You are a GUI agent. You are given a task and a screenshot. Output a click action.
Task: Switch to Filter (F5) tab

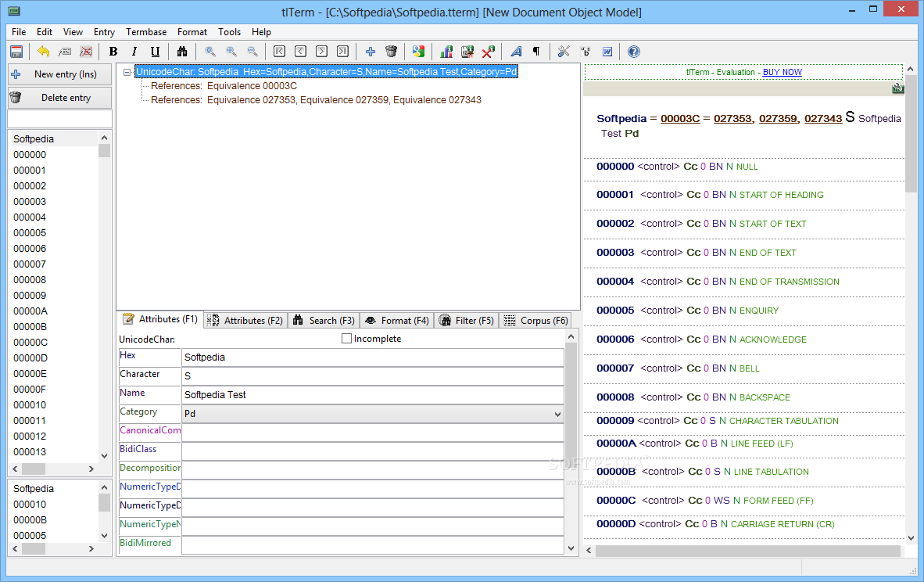point(466,320)
